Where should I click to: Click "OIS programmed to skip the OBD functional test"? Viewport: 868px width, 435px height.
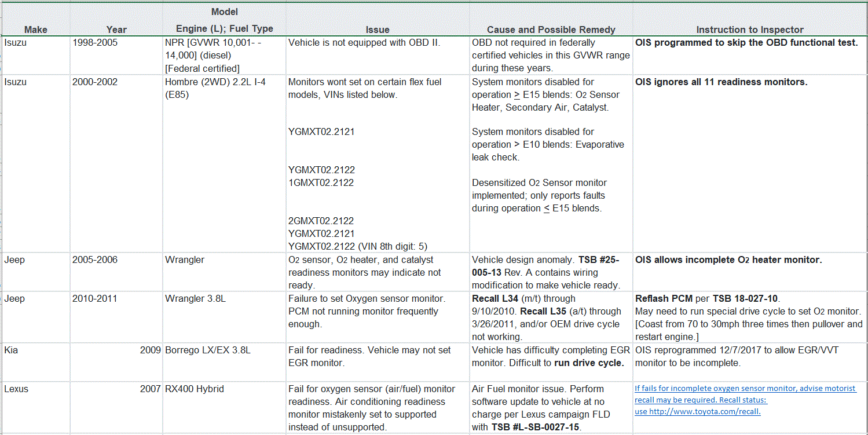[x=750, y=56]
